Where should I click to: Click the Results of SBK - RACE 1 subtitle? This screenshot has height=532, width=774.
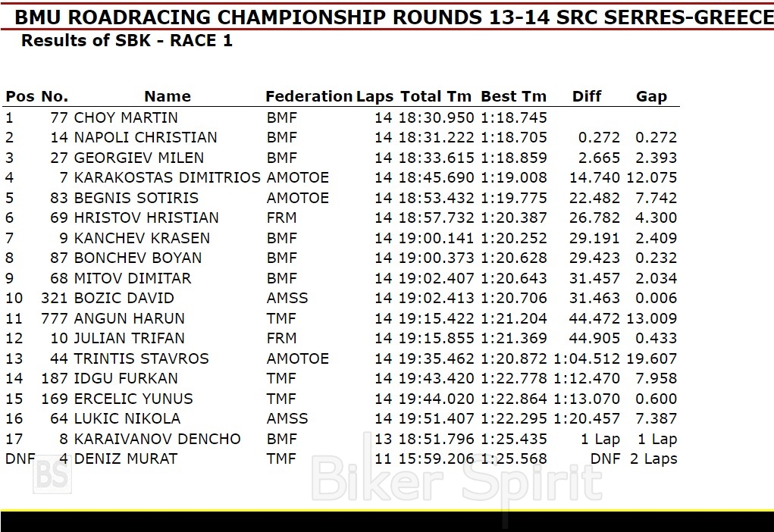point(127,41)
